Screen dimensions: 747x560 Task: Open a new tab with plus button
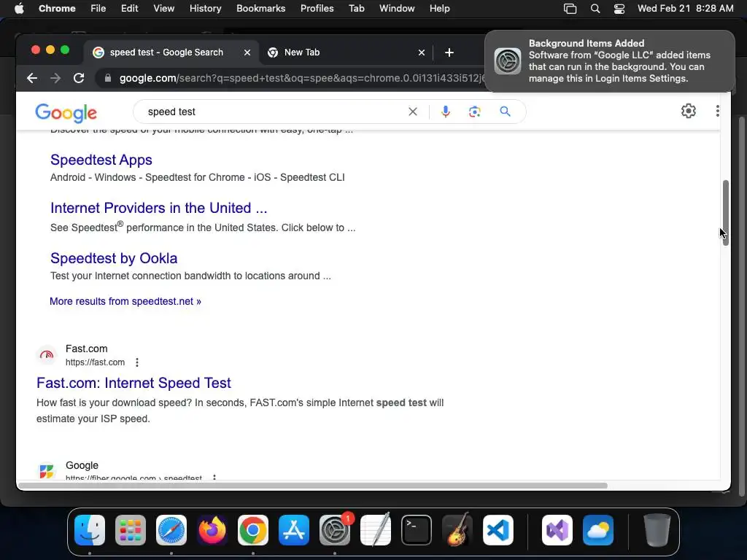tap(449, 52)
